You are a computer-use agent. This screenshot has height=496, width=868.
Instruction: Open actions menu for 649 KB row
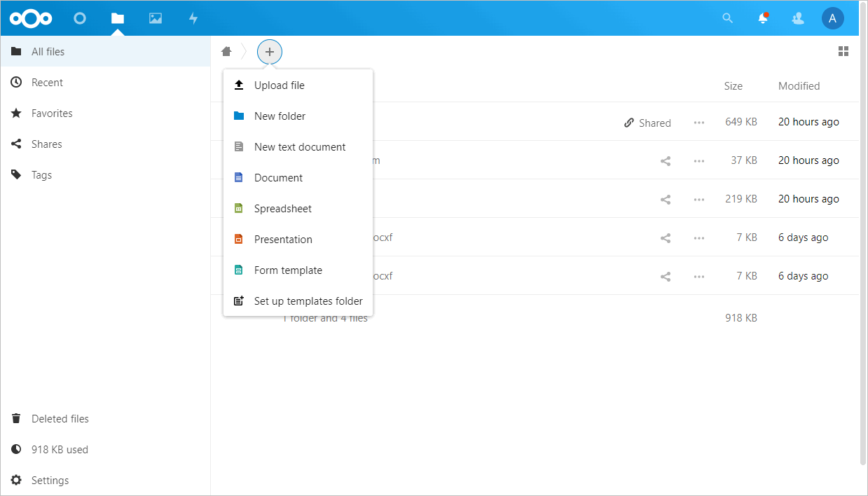click(699, 123)
